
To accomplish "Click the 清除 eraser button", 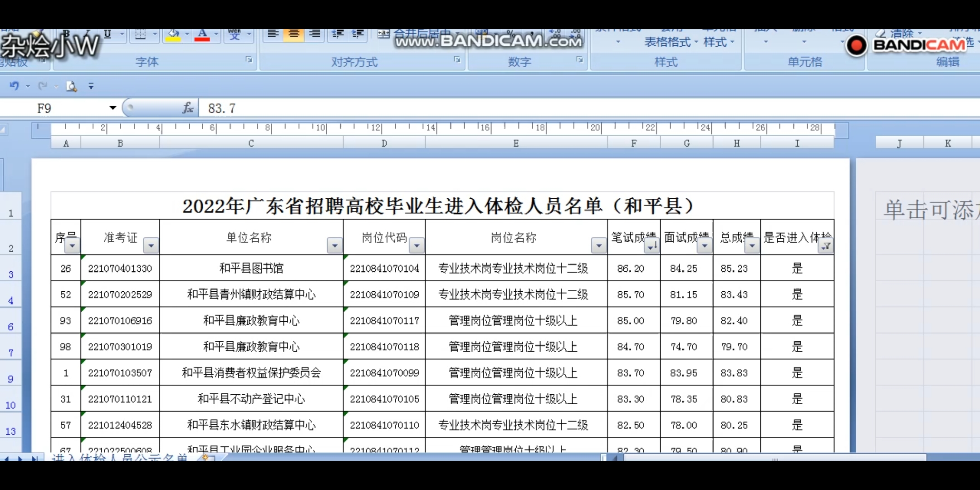I will (x=898, y=33).
